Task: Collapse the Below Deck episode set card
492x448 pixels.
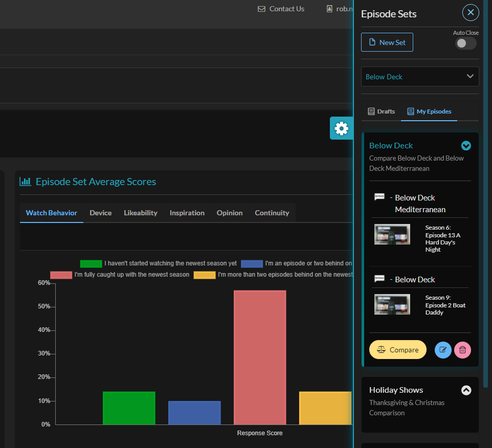Action: [466, 146]
